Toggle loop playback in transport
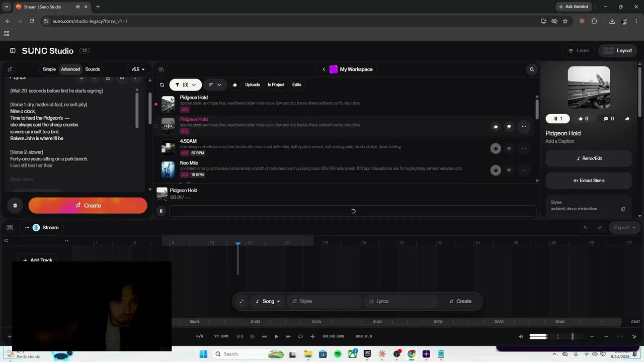 point(300,336)
